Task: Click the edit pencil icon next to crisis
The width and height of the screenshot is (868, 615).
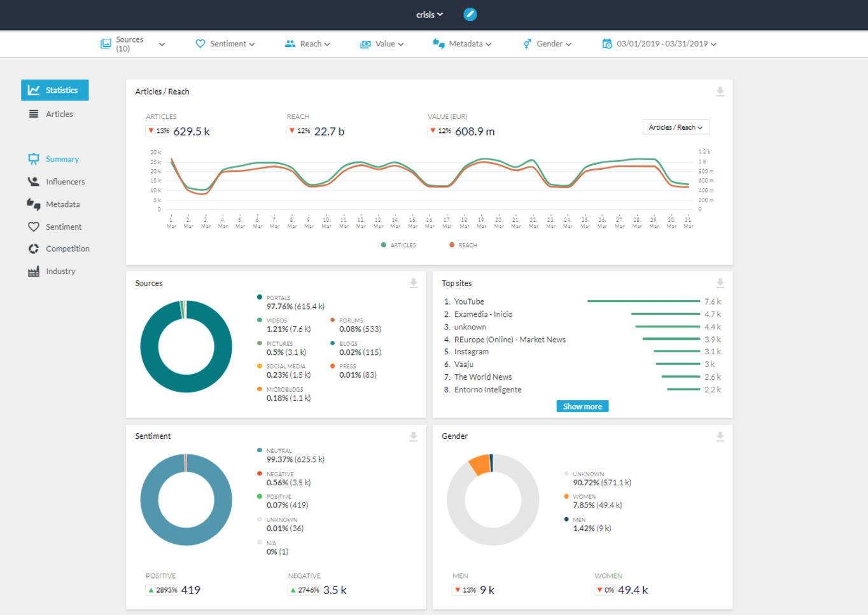Action: [x=470, y=13]
